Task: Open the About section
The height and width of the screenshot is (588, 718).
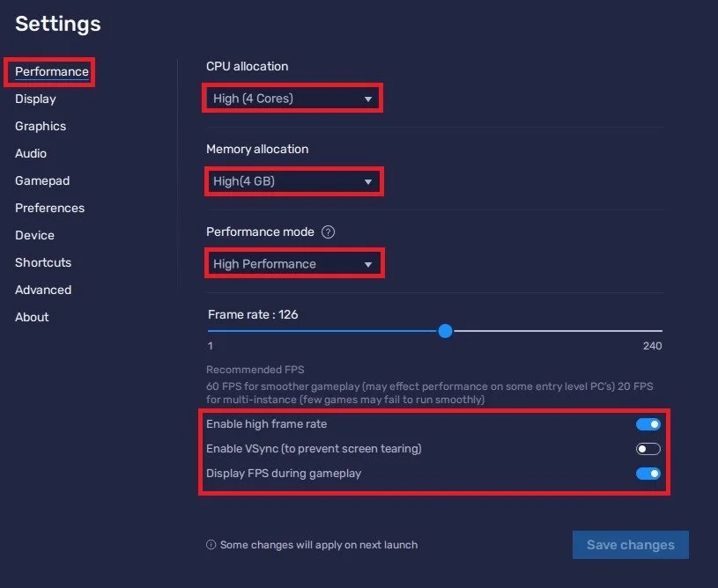Action: coord(32,317)
